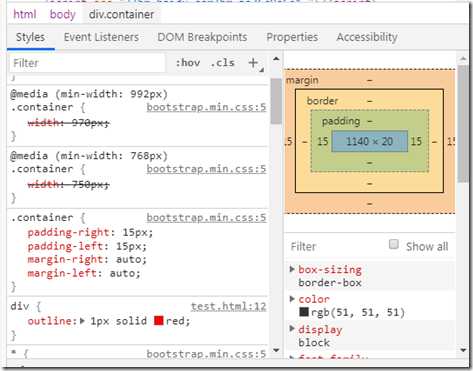Click the styles pane scroll down arrow
The width and height of the screenshot is (473, 371).
click(x=276, y=350)
